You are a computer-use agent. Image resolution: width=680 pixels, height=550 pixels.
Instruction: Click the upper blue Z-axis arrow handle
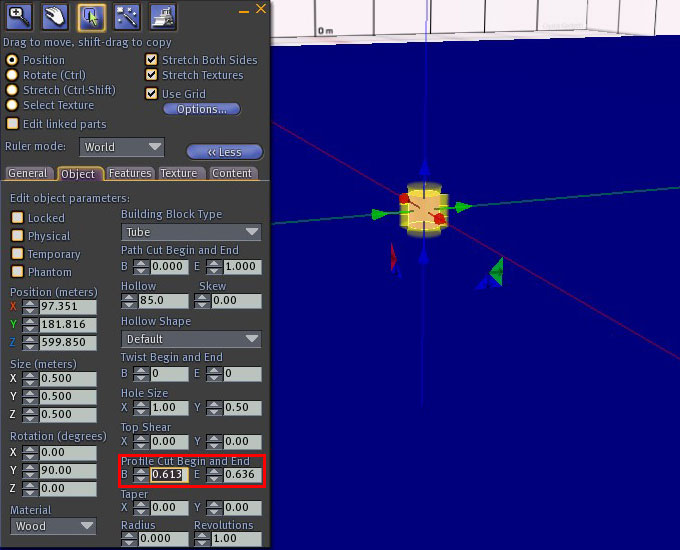pos(425,167)
